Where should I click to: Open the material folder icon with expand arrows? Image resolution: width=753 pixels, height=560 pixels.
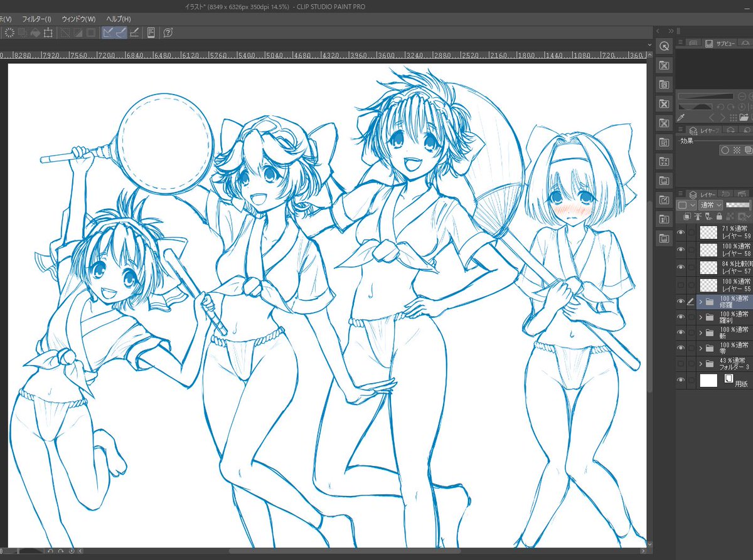tap(664, 161)
